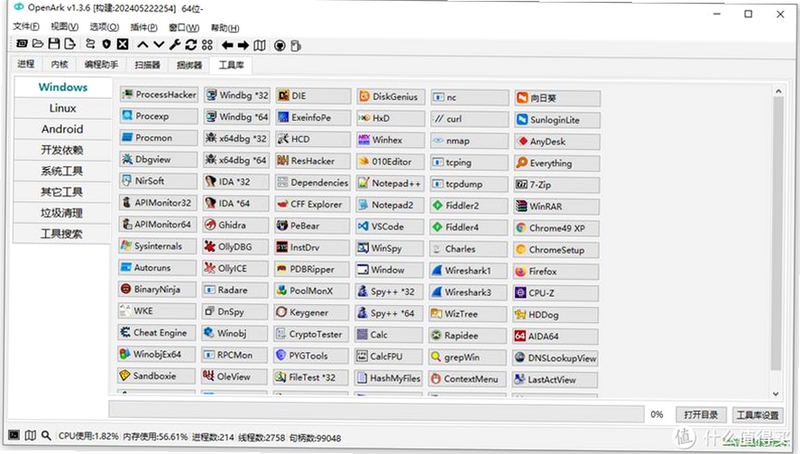The width and height of the screenshot is (800, 454).
Task: Click the save toolbar icon
Action: tap(54, 44)
